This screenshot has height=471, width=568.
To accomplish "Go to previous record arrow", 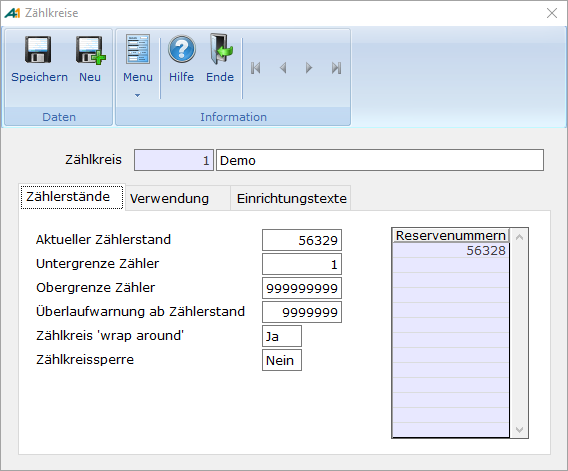I will (x=283, y=68).
